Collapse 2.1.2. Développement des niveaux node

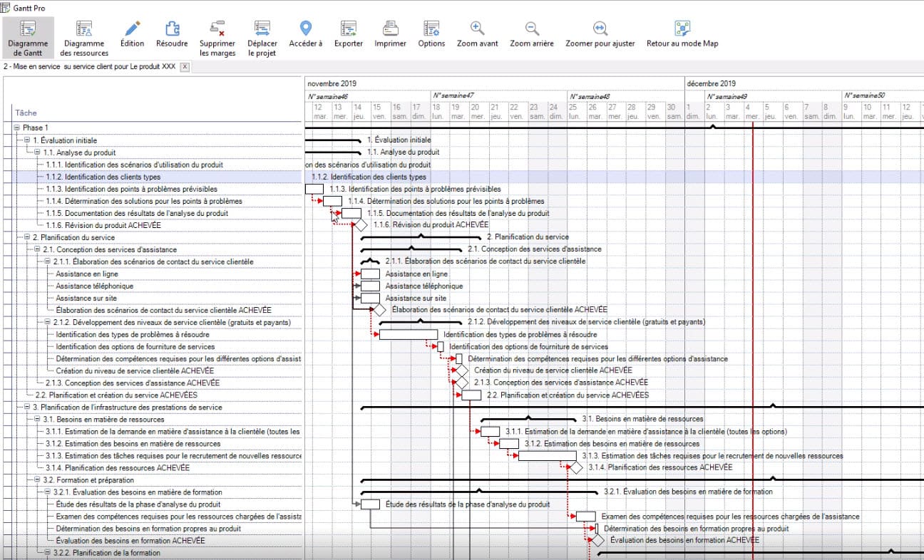point(48,322)
